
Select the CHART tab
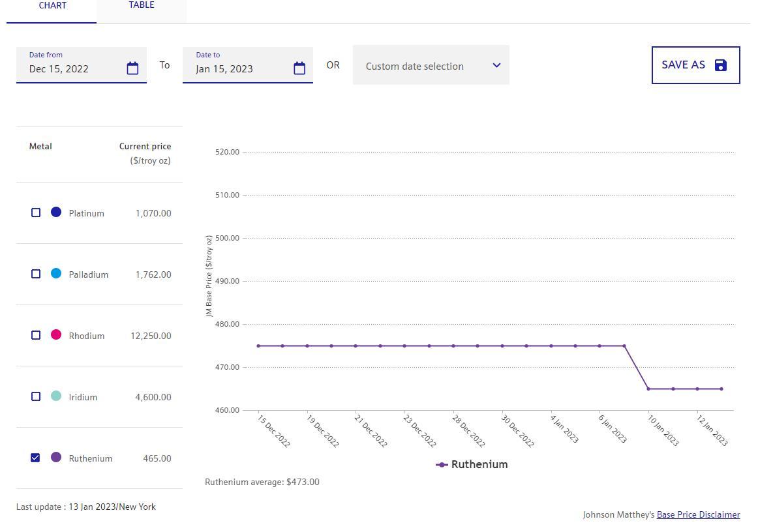52,6
